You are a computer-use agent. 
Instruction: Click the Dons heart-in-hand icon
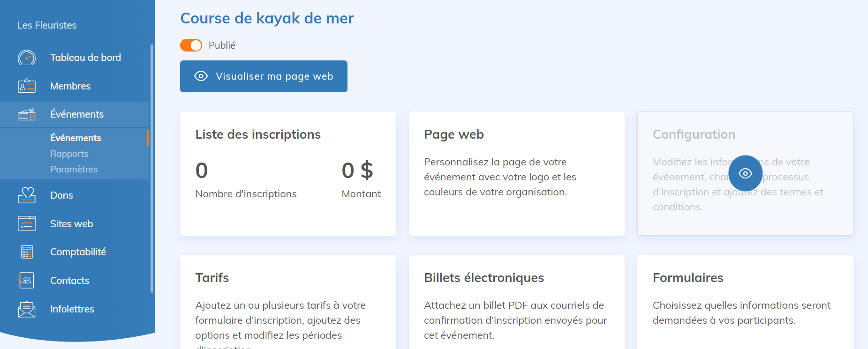click(27, 195)
